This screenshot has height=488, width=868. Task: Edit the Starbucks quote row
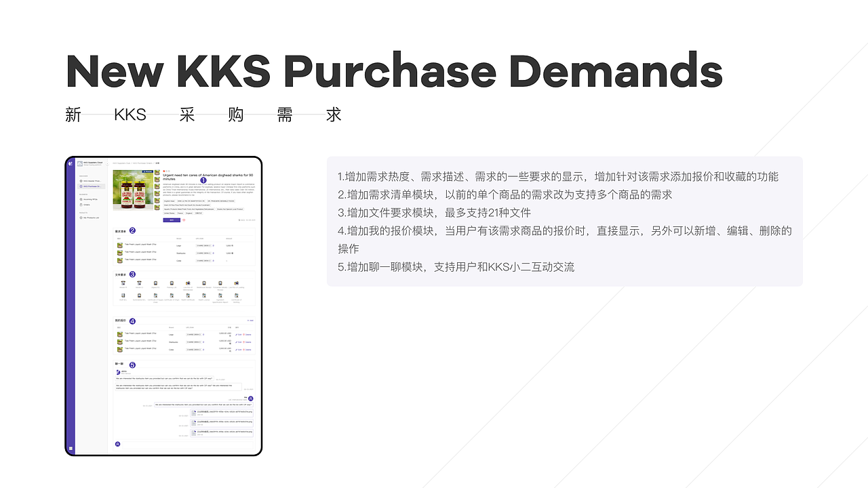tap(238, 342)
